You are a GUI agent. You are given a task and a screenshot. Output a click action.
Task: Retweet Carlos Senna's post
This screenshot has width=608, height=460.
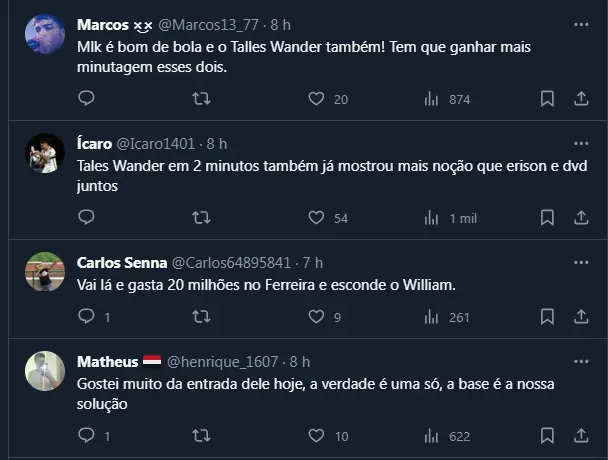(201, 317)
